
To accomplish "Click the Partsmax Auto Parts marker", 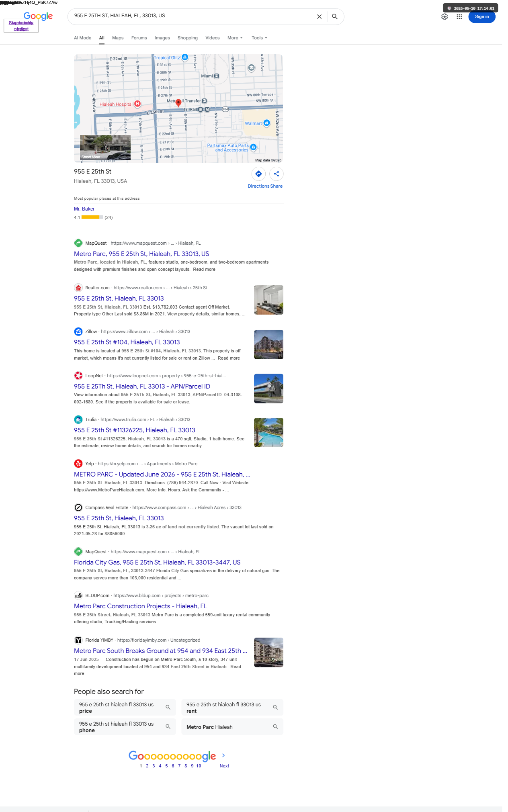I will coord(253,147).
